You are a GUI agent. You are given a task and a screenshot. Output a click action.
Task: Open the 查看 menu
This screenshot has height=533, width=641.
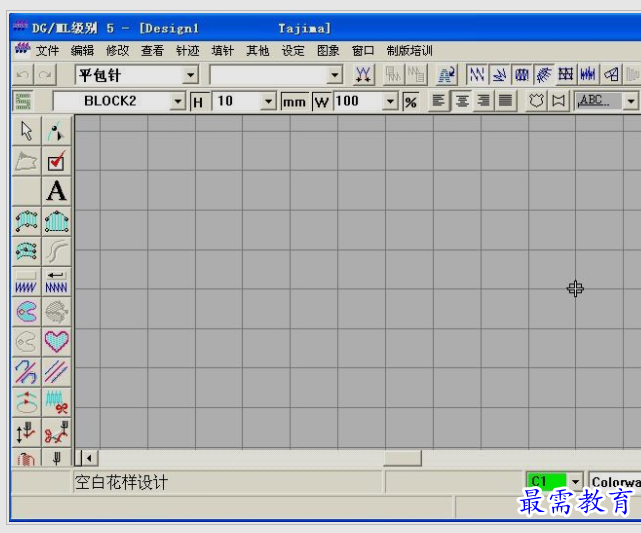pos(152,51)
